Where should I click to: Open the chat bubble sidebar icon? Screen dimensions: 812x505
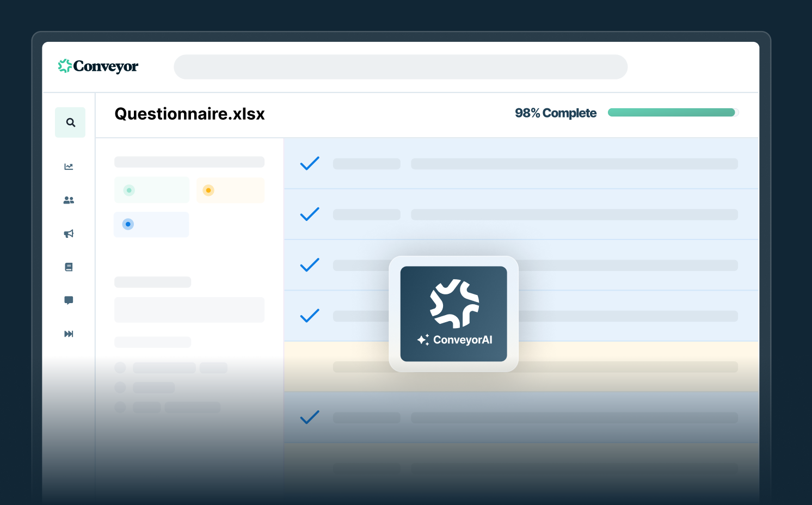[69, 300]
